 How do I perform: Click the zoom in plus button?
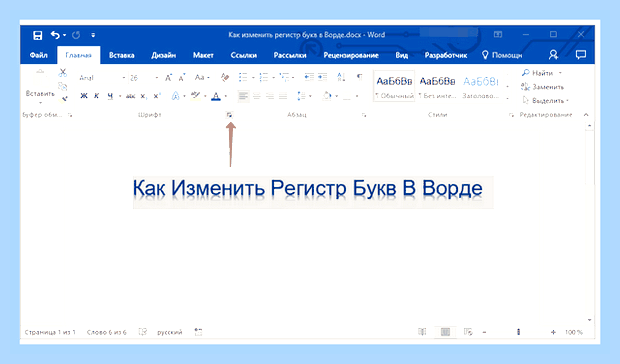553,332
